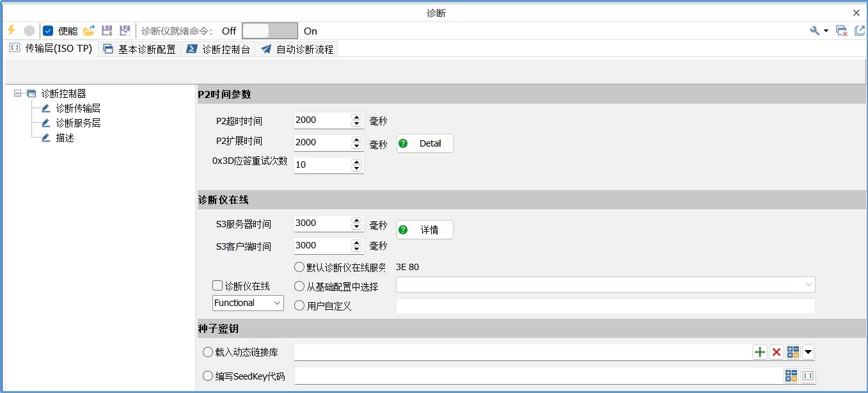Click the 用户自定义 text field
Image resolution: width=868 pixels, height=393 pixels.
click(x=606, y=306)
